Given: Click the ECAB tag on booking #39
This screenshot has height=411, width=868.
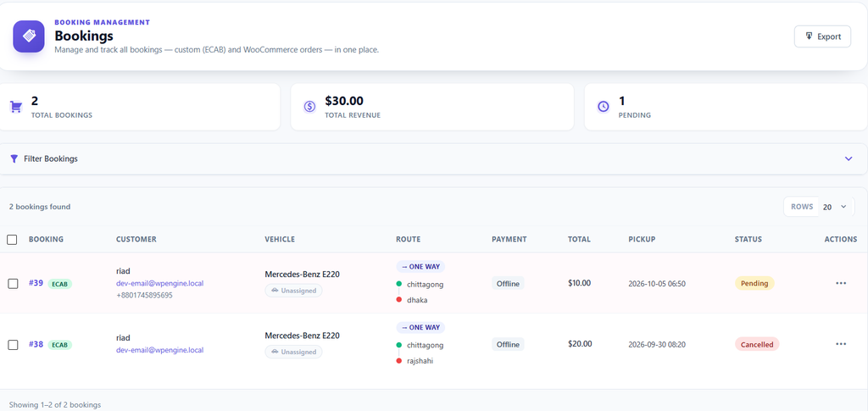Looking at the screenshot, I should [60, 284].
